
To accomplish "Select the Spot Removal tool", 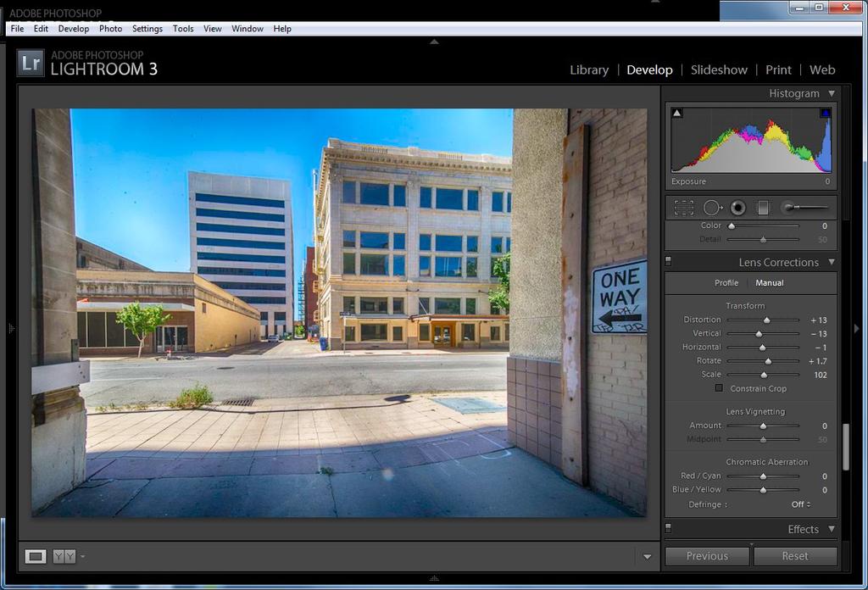I will pos(711,208).
